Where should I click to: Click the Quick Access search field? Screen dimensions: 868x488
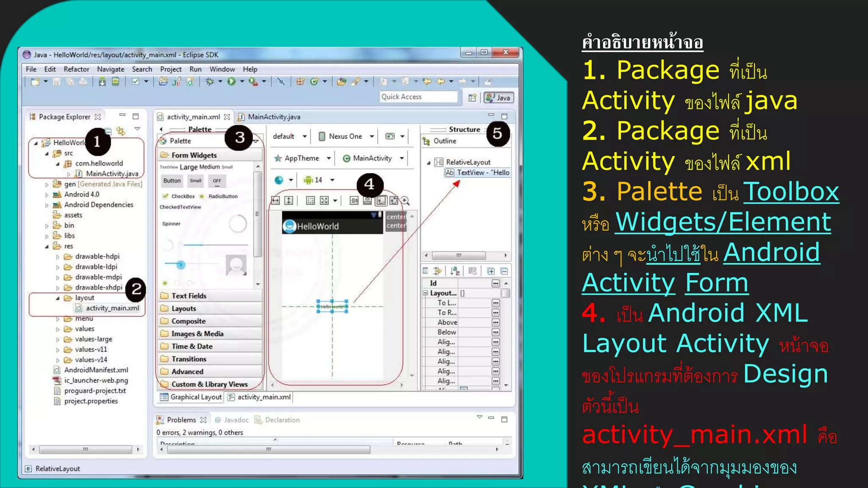click(x=418, y=97)
